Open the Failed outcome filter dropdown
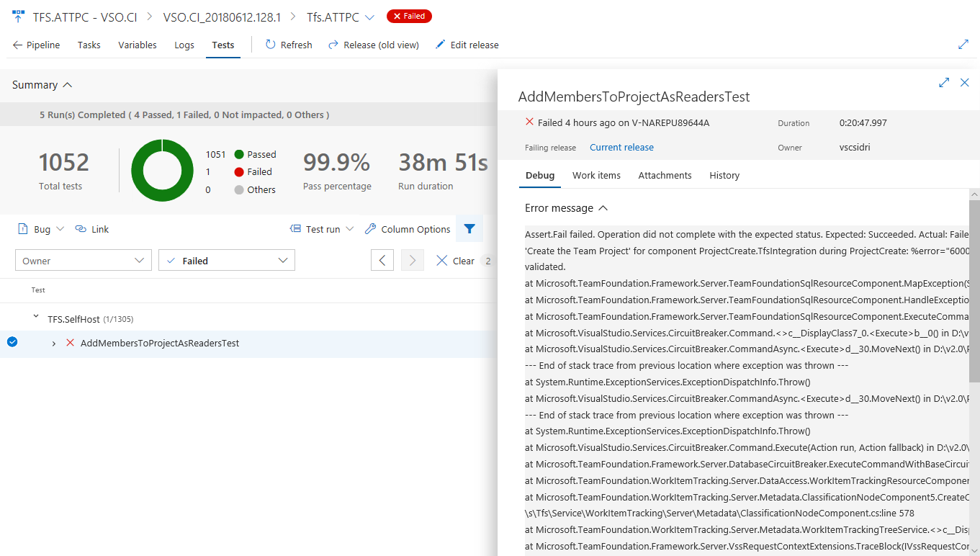The width and height of the screenshot is (980, 556). [227, 261]
